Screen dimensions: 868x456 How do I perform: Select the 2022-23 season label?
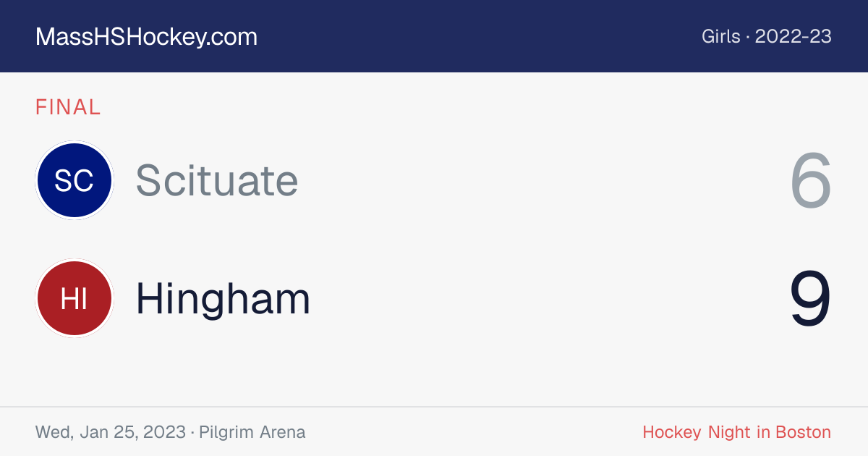click(793, 36)
